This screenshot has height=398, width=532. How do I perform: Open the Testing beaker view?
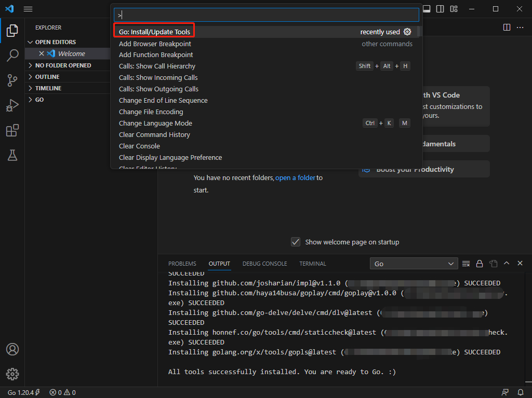[12, 155]
